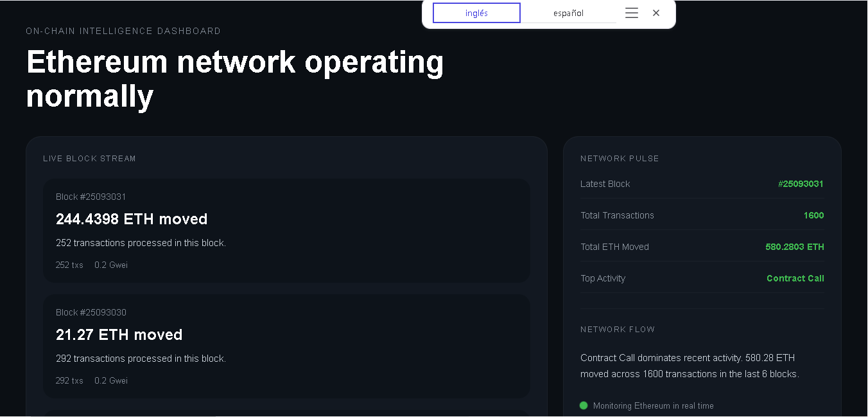Click the 'Total ETH Moved' row label

coord(614,247)
